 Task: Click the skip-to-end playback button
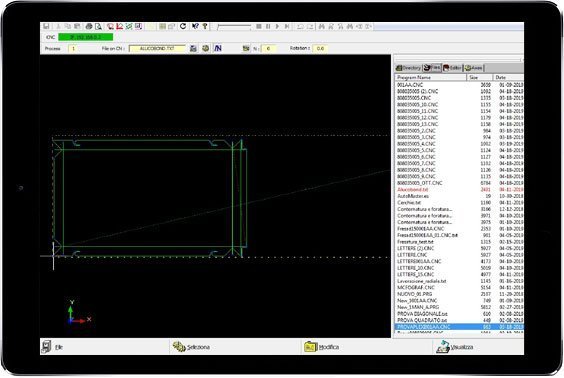[x=287, y=26]
